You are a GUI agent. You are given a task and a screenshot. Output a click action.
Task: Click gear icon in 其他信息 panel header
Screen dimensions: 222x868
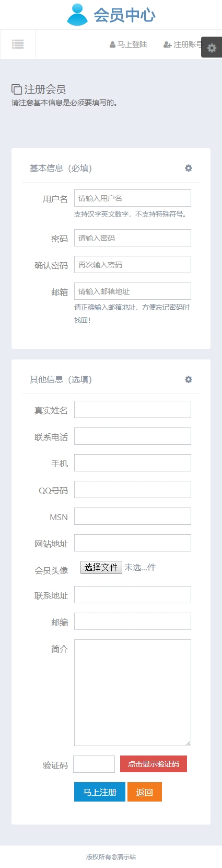(x=189, y=379)
